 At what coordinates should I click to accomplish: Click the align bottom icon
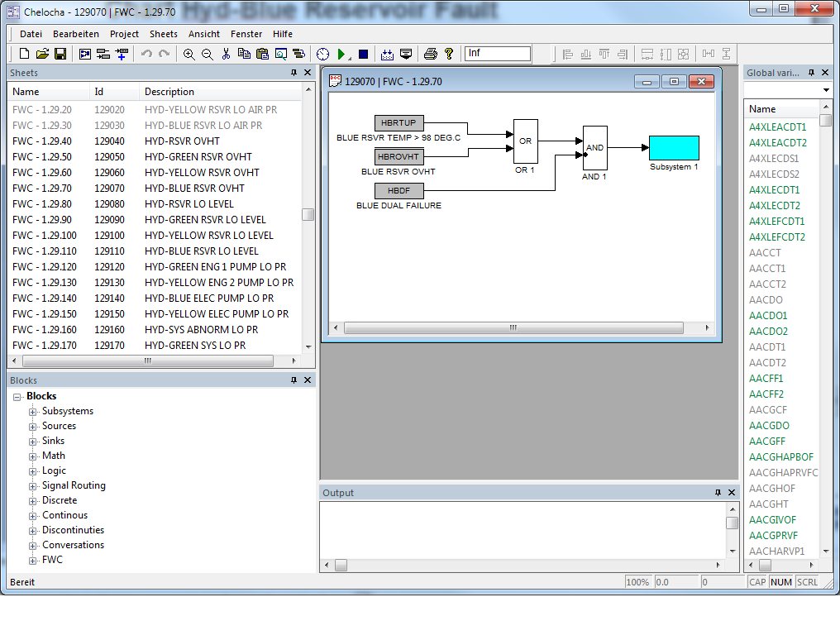tap(586, 54)
